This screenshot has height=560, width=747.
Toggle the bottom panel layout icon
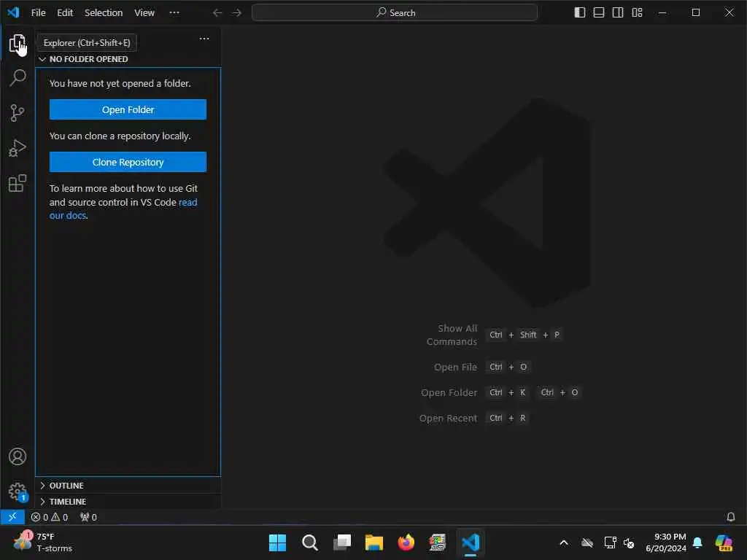pyautogui.click(x=599, y=12)
